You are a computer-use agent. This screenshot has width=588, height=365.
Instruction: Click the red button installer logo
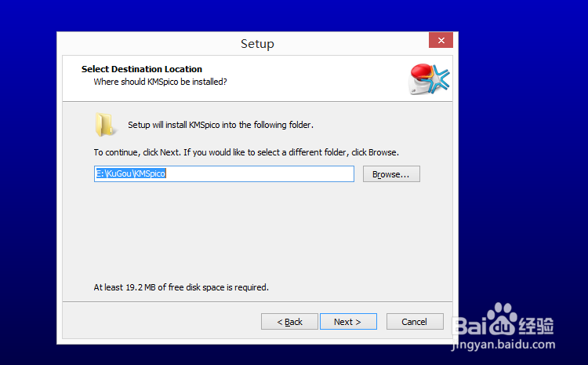click(x=429, y=78)
